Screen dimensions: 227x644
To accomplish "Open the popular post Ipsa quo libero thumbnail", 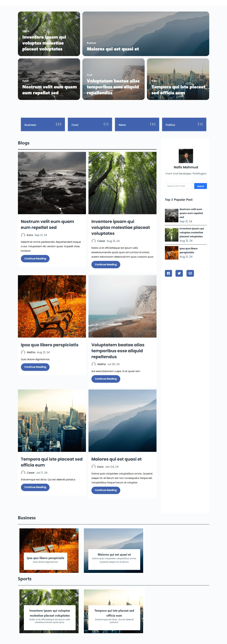I will tap(172, 253).
